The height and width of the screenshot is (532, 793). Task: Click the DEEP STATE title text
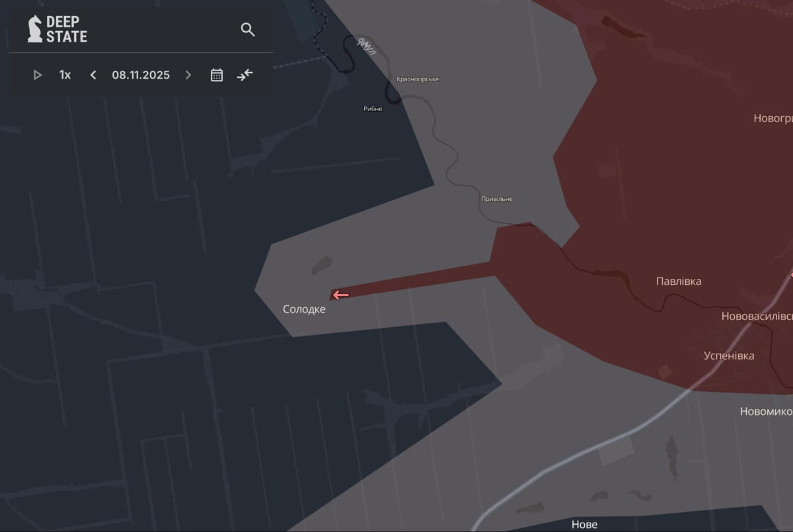(66, 29)
